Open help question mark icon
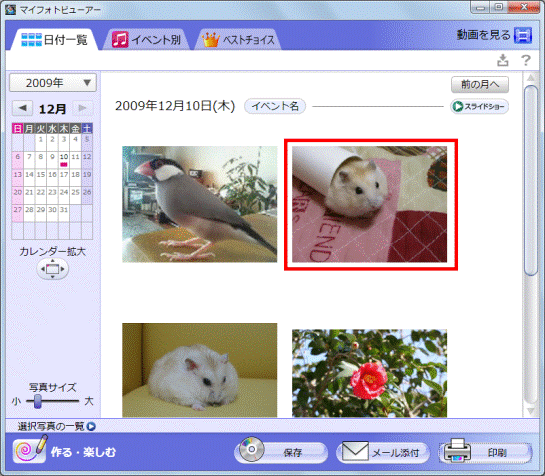545x476 pixels. tap(526, 60)
